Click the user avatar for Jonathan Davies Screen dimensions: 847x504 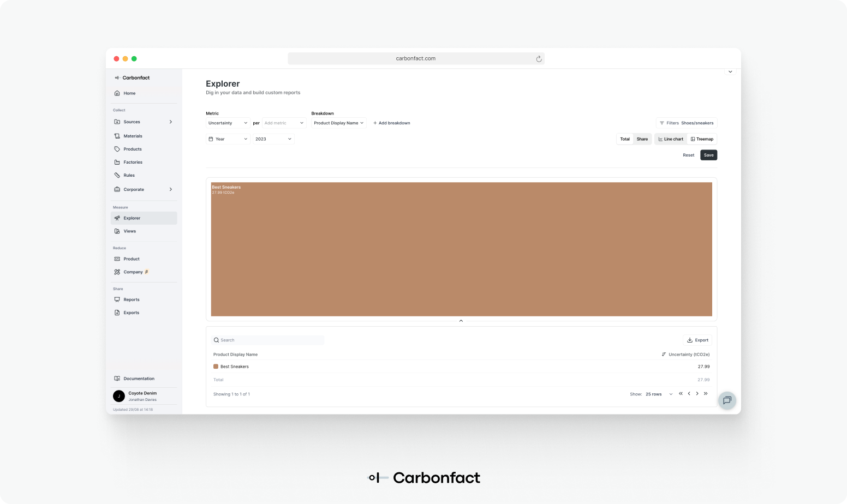[119, 396]
